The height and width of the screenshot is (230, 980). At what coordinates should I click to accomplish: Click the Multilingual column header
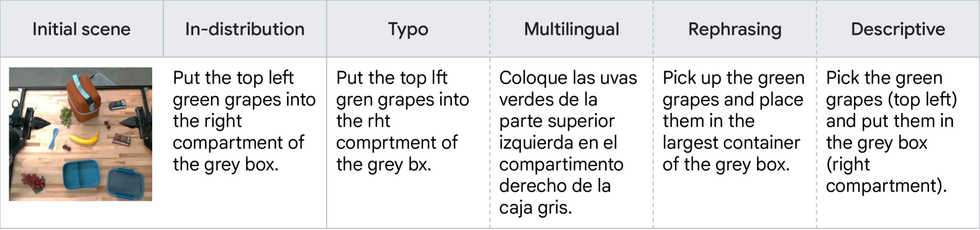(571, 29)
